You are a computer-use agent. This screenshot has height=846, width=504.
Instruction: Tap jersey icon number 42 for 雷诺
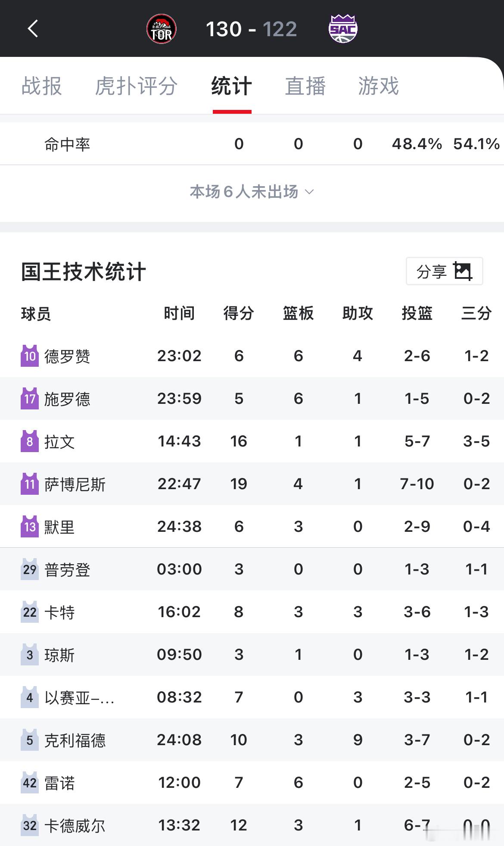pyautogui.click(x=30, y=783)
